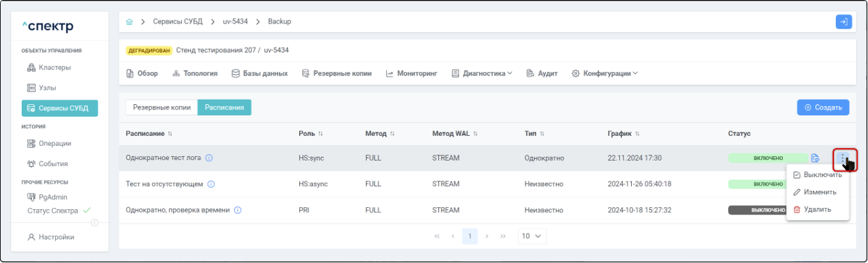Select Выключить in the context menu

[x=817, y=175]
